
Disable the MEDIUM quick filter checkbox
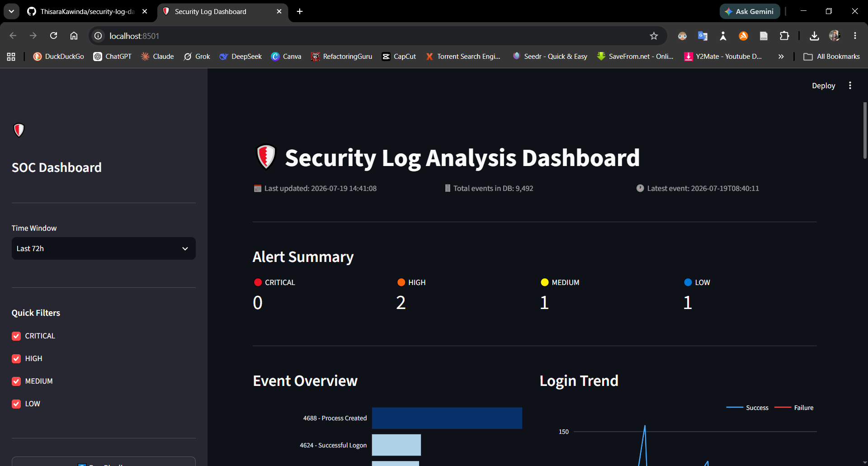point(16,381)
